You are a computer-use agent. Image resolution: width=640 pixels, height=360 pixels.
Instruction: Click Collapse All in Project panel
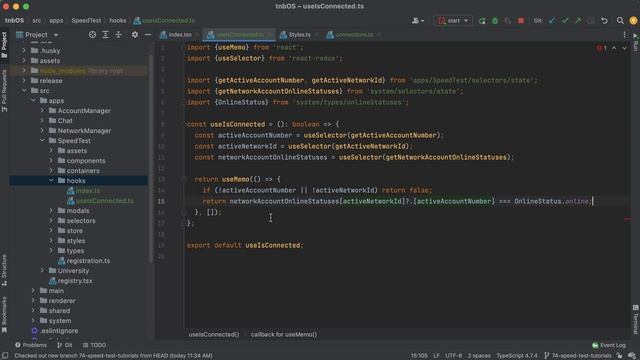118,35
